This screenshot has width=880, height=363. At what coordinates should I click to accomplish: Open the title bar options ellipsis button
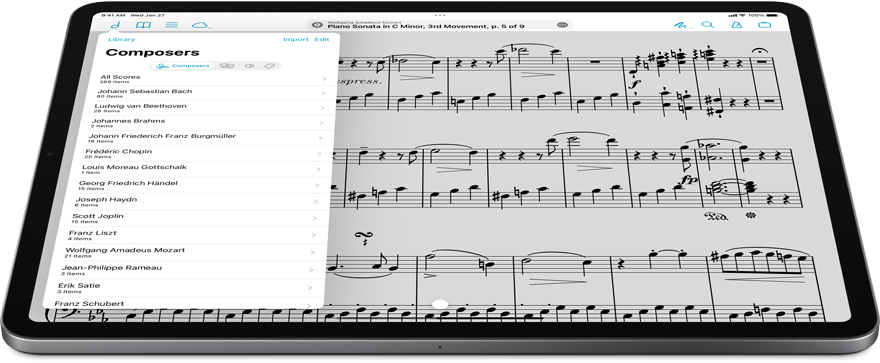click(562, 25)
